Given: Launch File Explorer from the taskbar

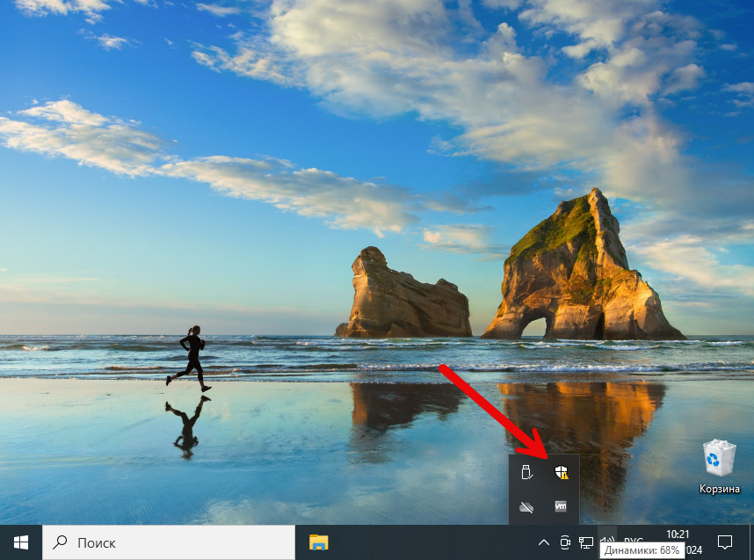Looking at the screenshot, I should coord(319,542).
